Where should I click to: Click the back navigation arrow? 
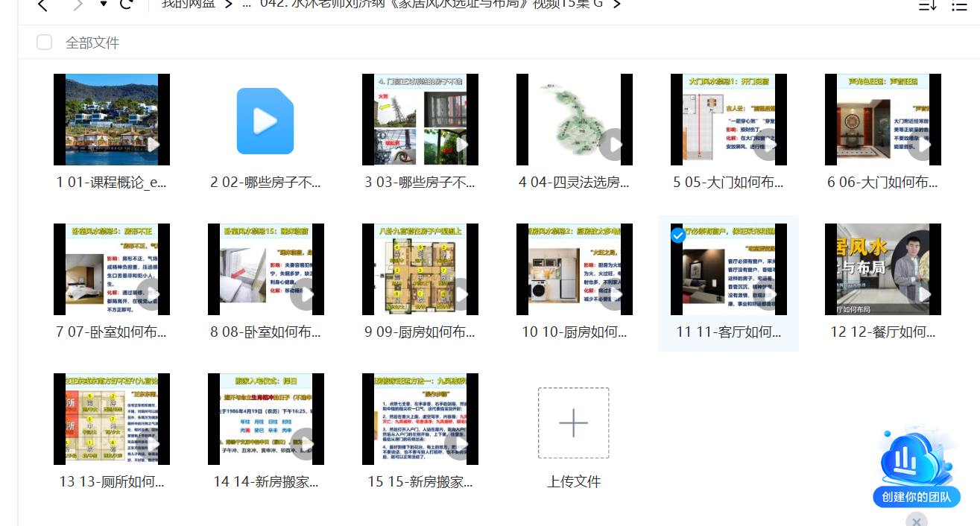click(42, 5)
